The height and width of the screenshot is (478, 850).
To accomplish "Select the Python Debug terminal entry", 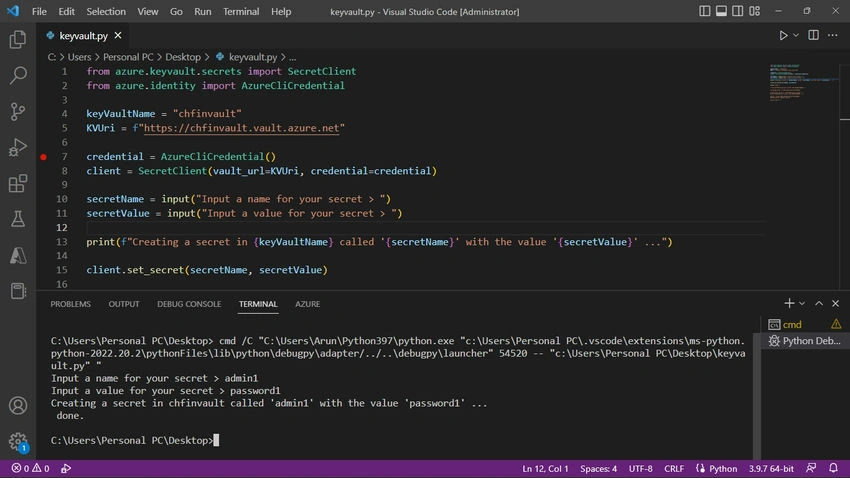I will pos(804,341).
